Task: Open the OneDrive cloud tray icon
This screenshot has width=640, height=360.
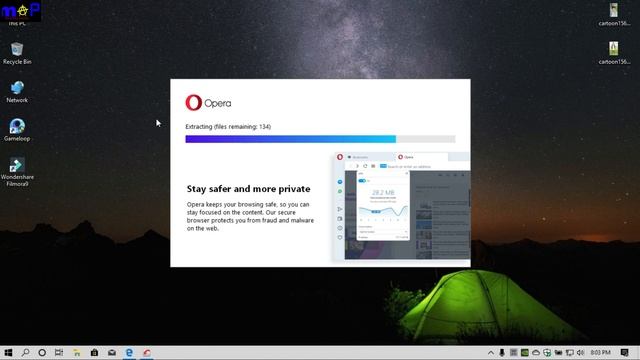Action: pos(536,353)
